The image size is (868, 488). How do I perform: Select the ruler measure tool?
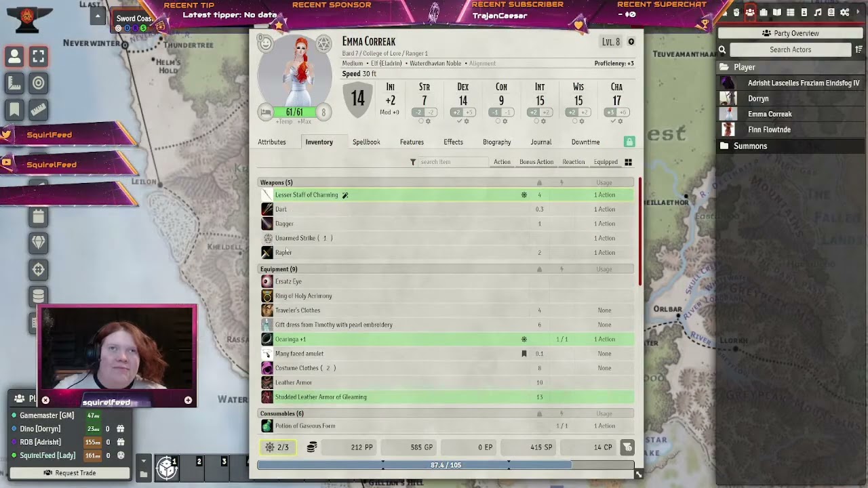coord(39,109)
